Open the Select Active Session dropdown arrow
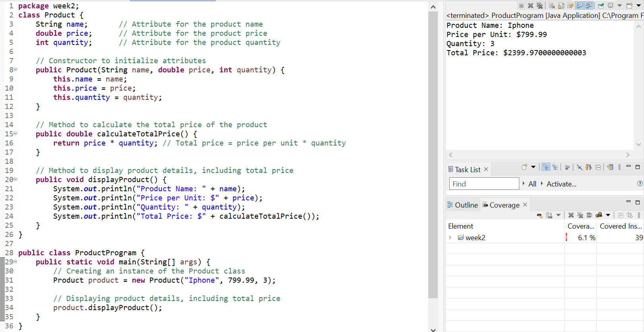644x332 pixels. click(608, 215)
